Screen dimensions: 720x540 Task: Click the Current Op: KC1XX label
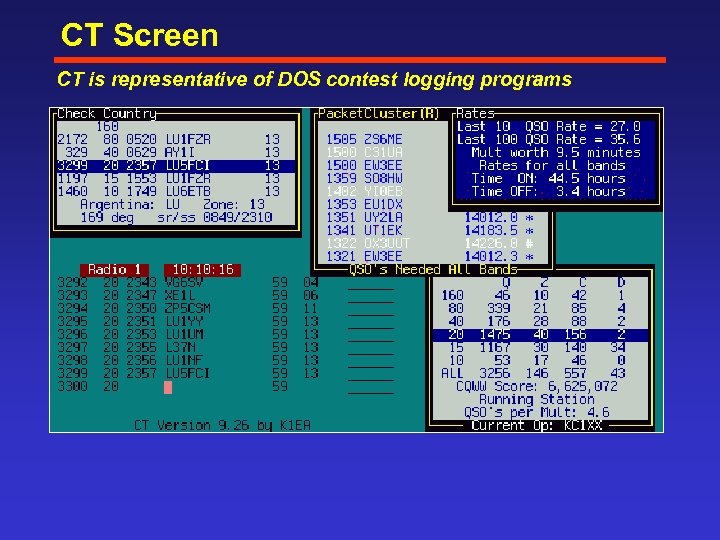537,425
